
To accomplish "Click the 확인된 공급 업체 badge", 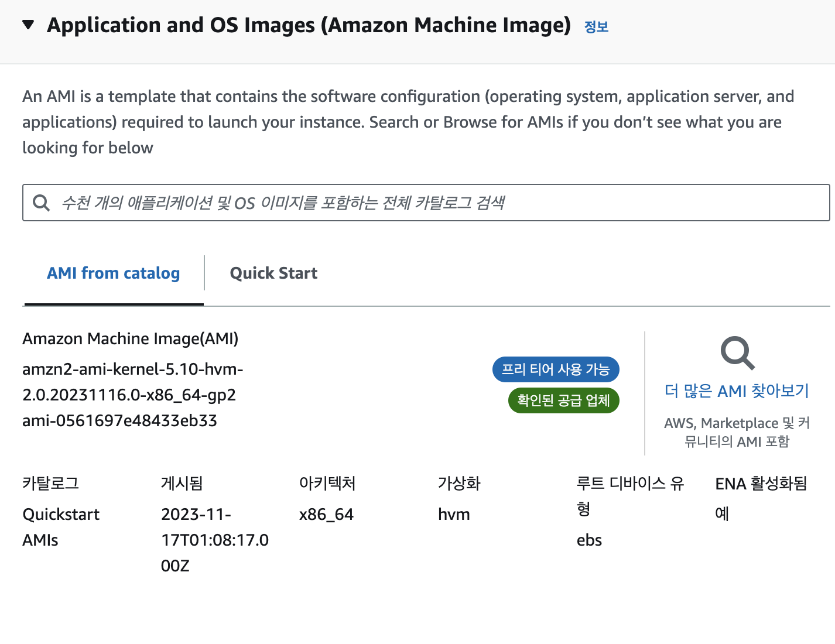I will tap(563, 400).
